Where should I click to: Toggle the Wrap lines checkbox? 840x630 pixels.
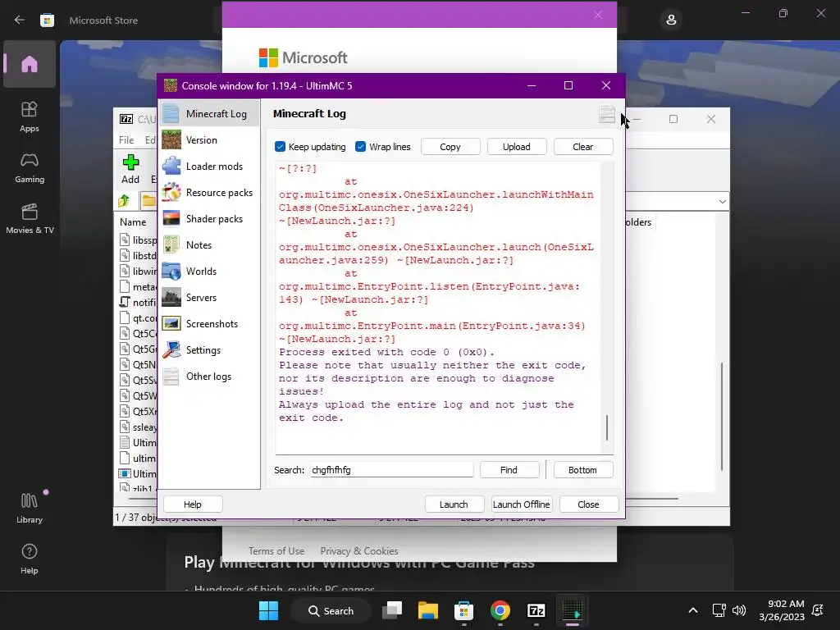(361, 147)
